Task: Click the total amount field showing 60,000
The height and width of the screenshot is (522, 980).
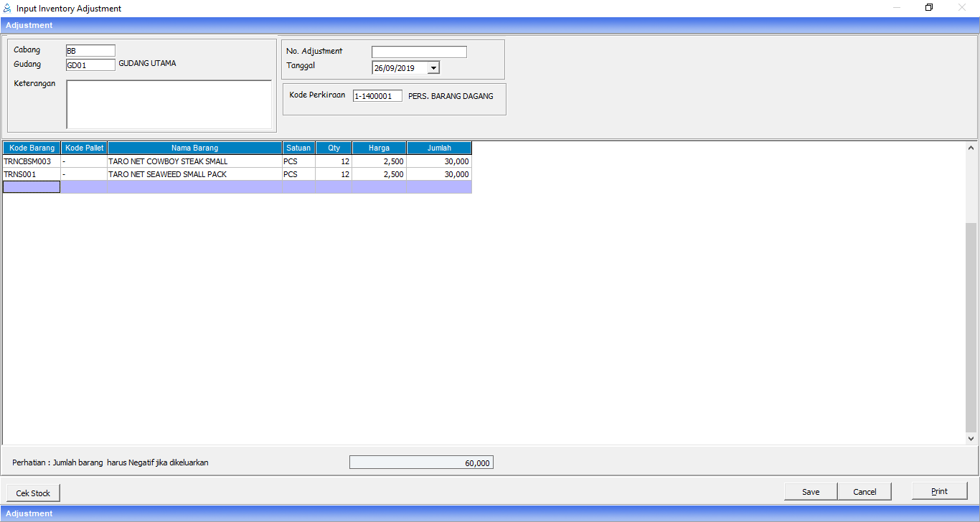Action: click(421, 463)
